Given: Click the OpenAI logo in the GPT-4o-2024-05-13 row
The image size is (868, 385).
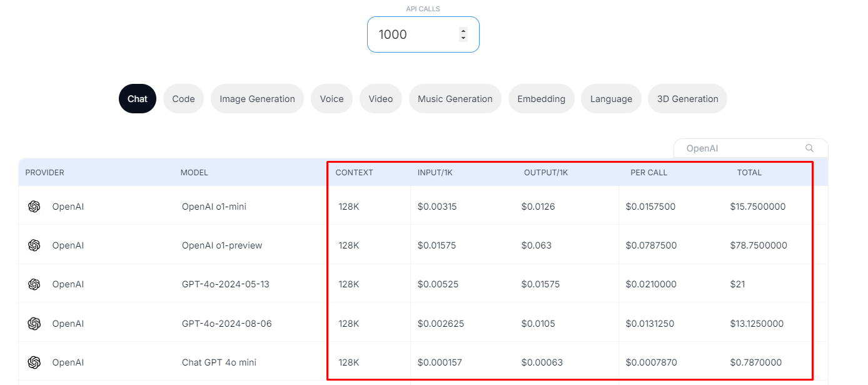Looking at the screenshot, I should (34, 284).
